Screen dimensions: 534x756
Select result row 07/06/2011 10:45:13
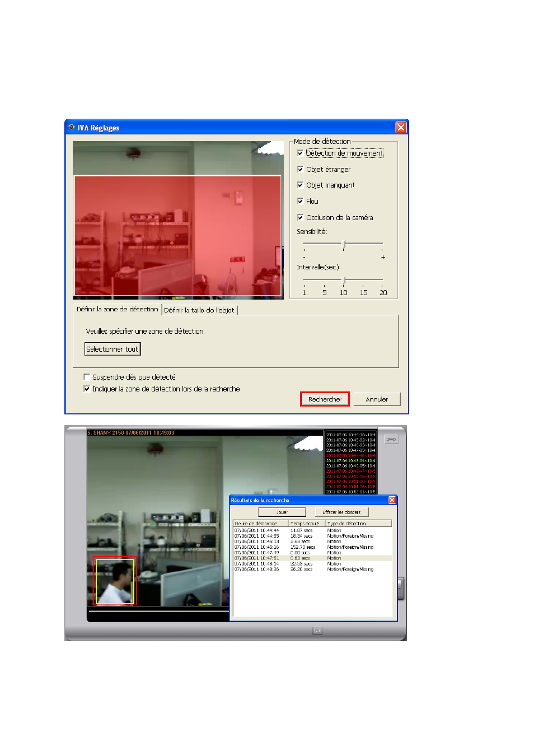[x=312, y=542]
